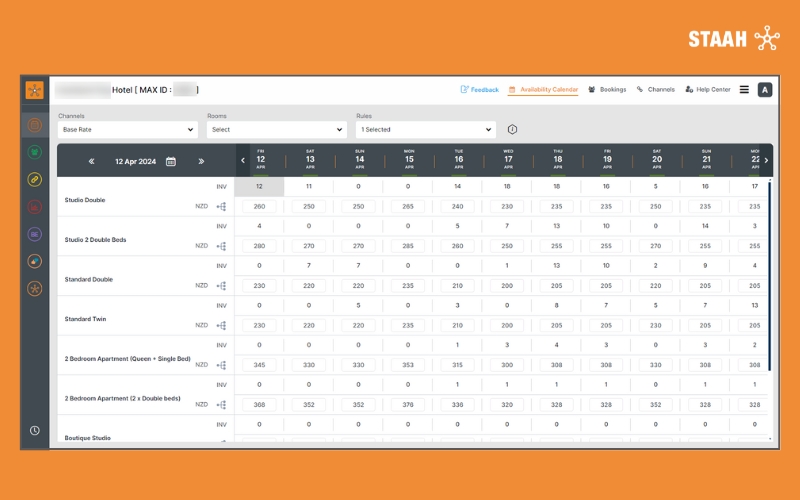Open the Channels Base Rate dropdown
800x500 pixels.
[128, 130]
